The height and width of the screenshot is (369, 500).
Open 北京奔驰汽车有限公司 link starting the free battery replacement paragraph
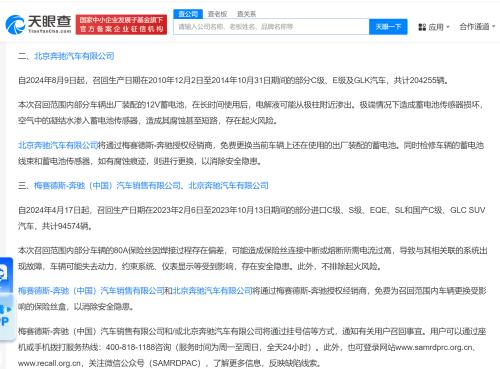pos(58,145)
